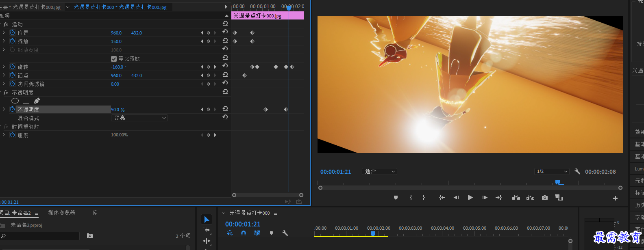Add a timeline marker
This screenshot has height=250, width=644.
click(271, 233)
